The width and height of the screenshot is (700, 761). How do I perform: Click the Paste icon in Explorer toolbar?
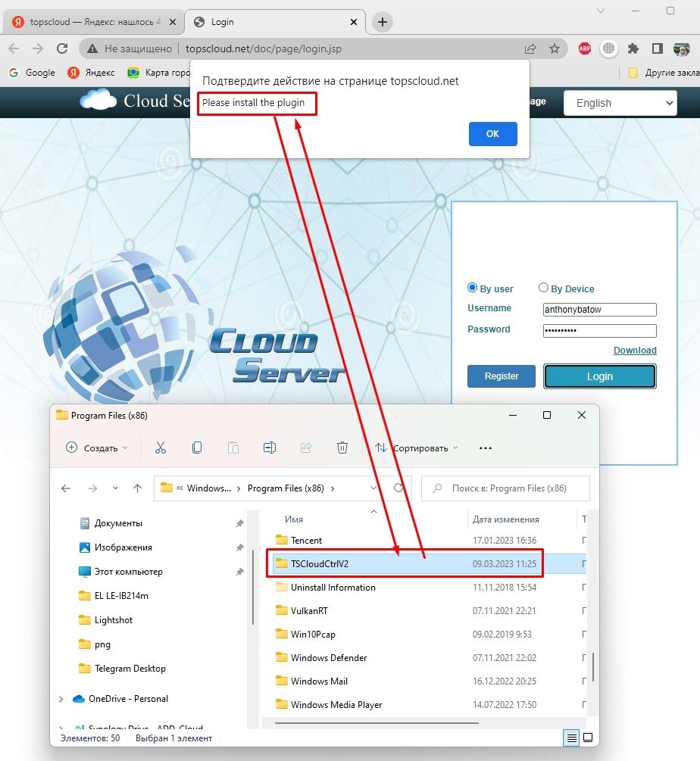[233, 448]
